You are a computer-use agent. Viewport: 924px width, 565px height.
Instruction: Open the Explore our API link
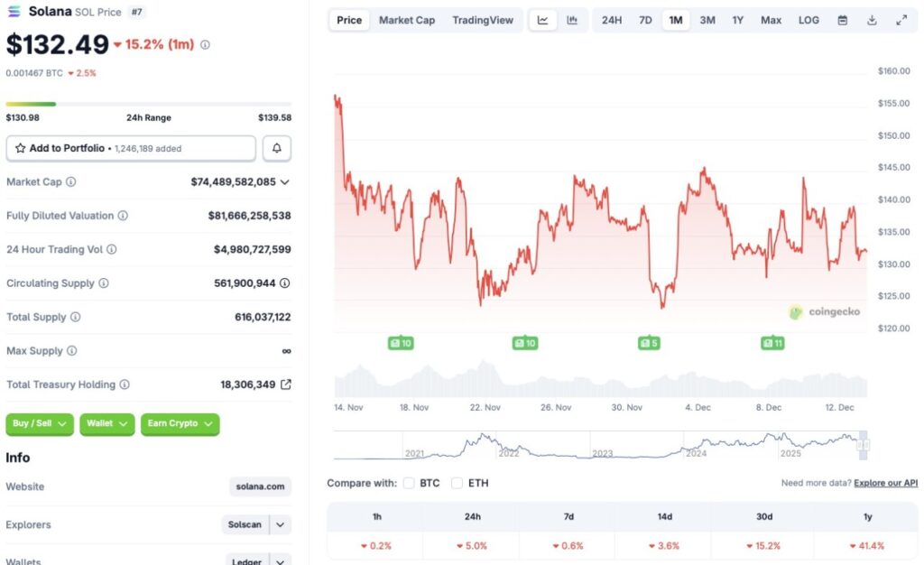(x=886, y=483)
